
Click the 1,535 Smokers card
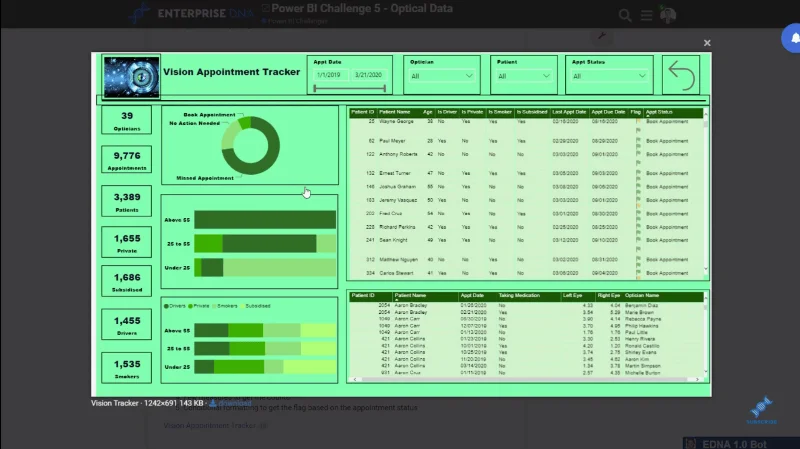127,368
